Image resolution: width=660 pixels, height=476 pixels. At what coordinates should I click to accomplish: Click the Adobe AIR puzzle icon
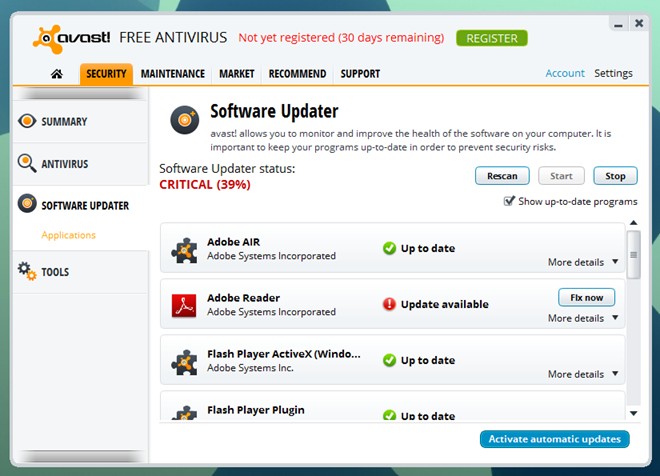coord(184,250)
